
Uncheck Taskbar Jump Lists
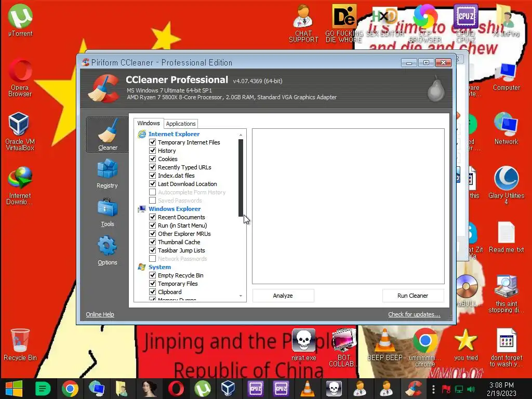pyautogui.click(x=153, y=250)
